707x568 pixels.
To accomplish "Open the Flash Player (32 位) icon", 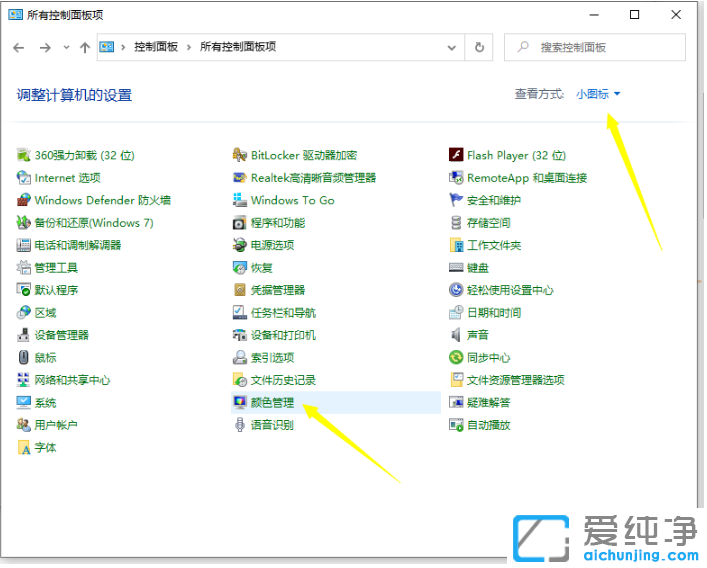I will (457, 155).
